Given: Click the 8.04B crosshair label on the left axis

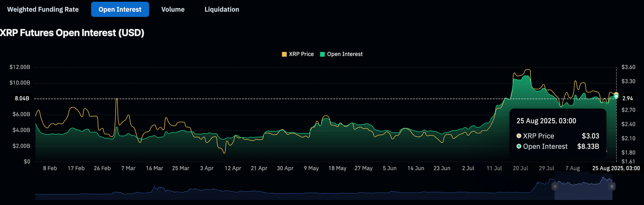Looking at the screenshot, I should [22, 99].
